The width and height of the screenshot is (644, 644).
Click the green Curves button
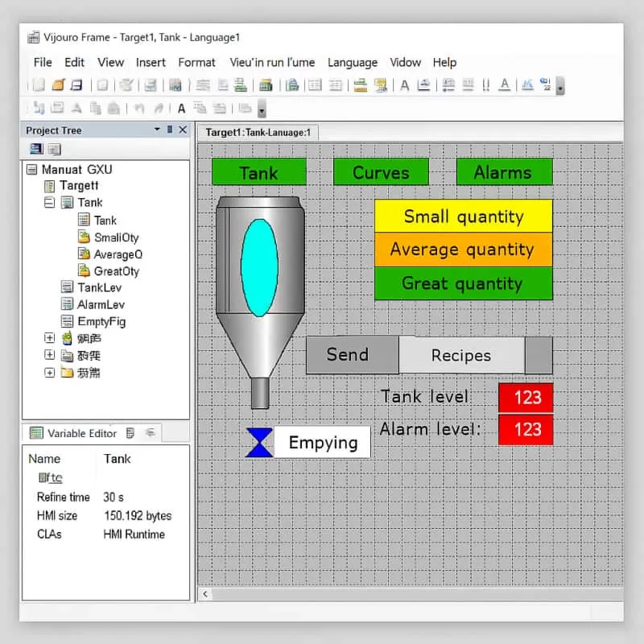pyautogui.click(x=381, y=172)
